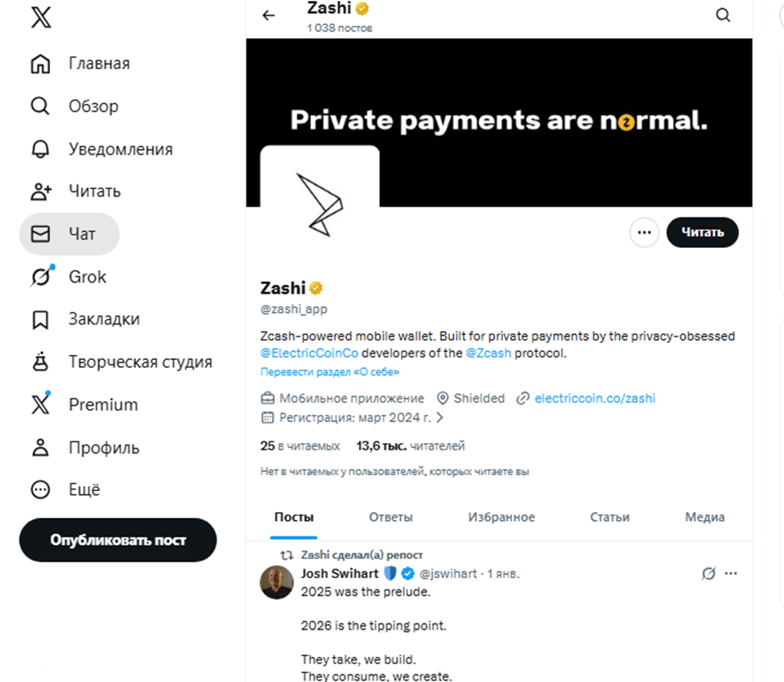Screen dimensions: 784x682
Task: Click the search magnifier in profile header
Action: pos(723,15)
